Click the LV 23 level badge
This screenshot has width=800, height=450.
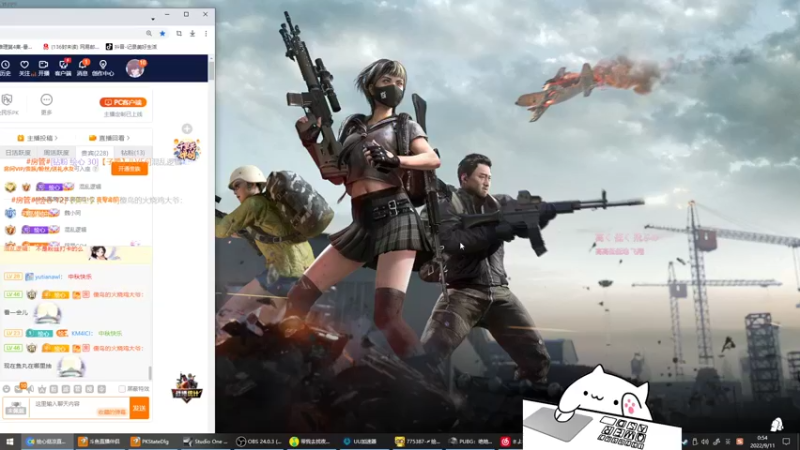point(13,333)
